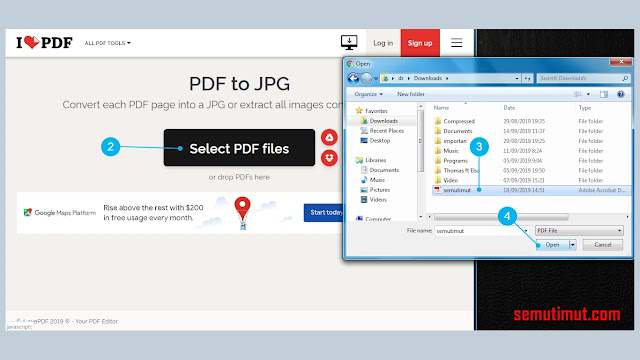
Task: Click Start today in the Google Maps ad
Action: click(324, 213)
